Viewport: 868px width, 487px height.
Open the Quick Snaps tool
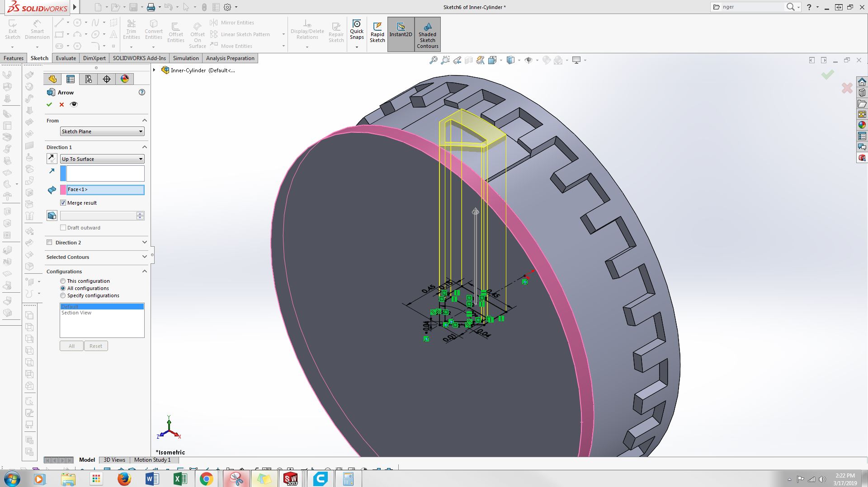click(x=357, y=30)
